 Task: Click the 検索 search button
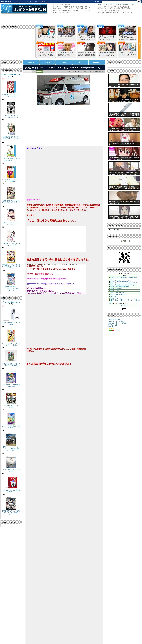coord(139,2)
